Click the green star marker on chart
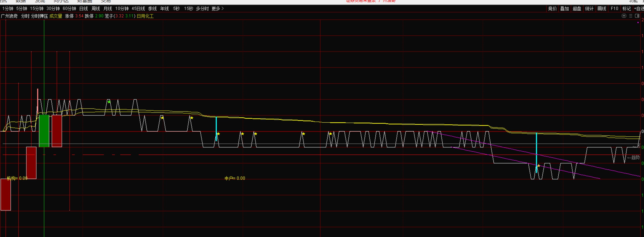The height and width of the screenshot is (237, 644). click(109, 102)
